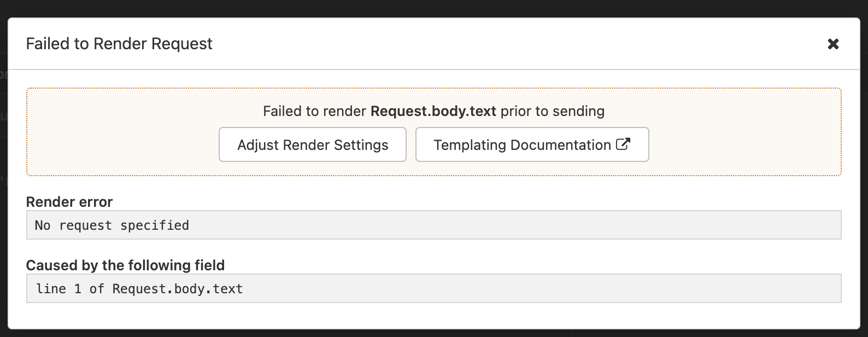Click the failure message above the buttons
This screenshot has width=868, height=337.
point(434,111)
